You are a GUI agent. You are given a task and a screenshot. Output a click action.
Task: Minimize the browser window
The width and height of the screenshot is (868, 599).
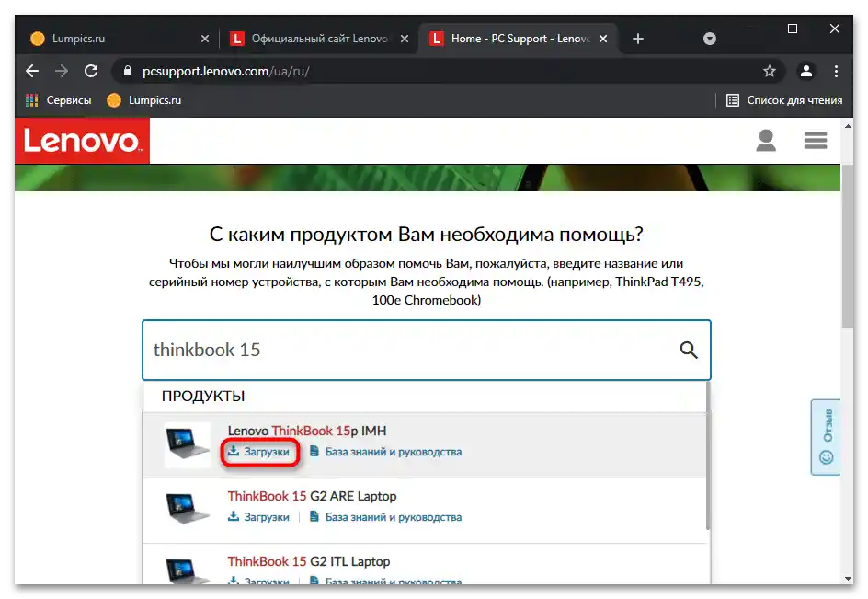click(750, 29)
